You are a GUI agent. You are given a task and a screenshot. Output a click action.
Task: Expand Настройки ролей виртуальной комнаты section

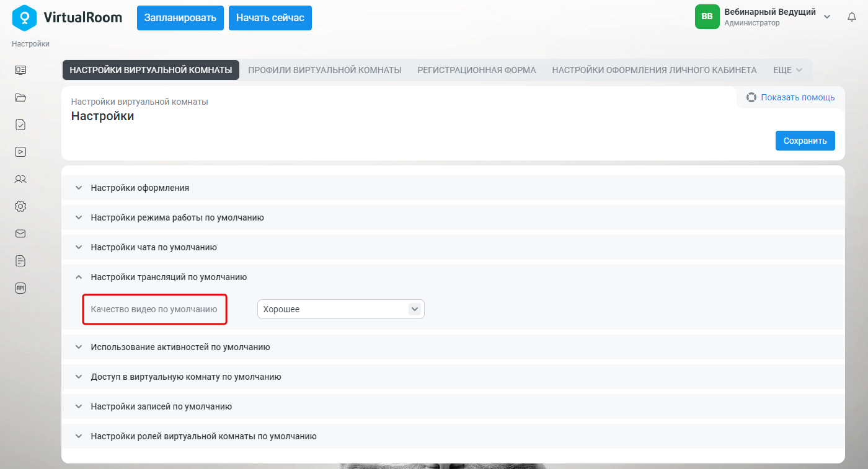coord(453,436)
